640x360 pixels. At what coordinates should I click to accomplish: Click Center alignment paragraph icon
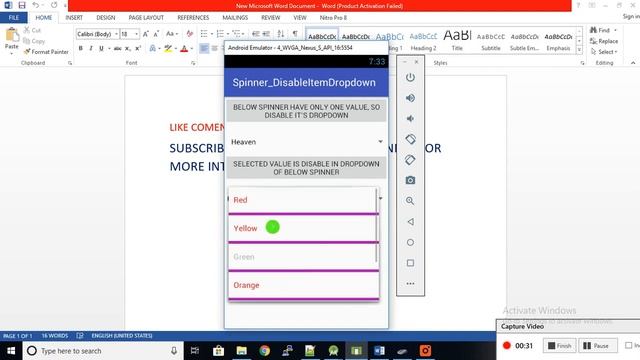214,49
